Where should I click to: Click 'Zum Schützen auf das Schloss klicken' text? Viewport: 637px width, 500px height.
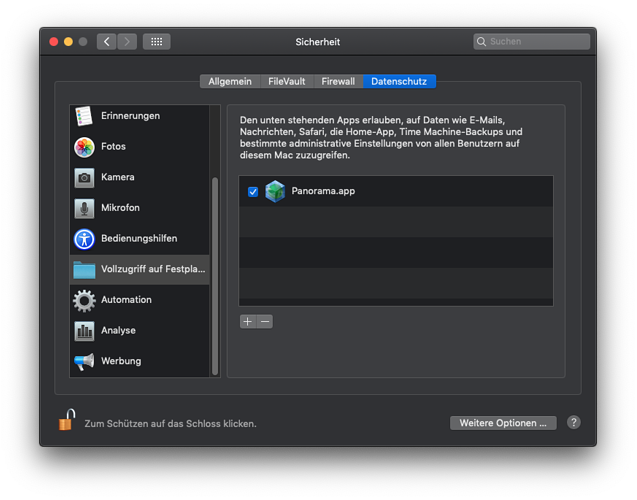pyautogui.click(x=170, y=424)
